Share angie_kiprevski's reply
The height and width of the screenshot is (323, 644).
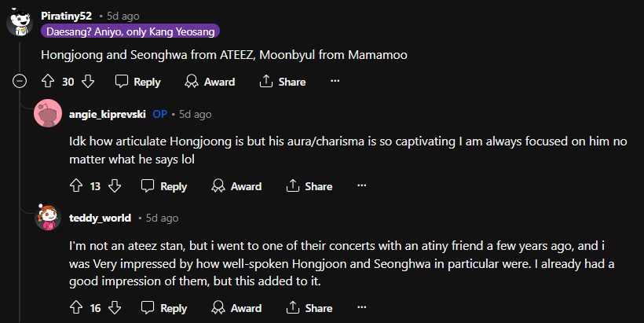coord(309,186)
